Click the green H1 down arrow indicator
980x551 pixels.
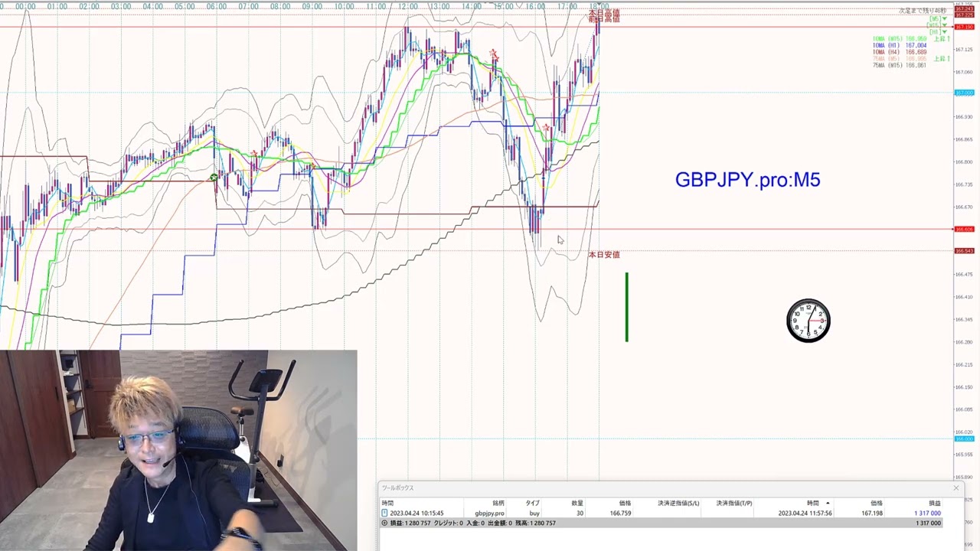945,32
